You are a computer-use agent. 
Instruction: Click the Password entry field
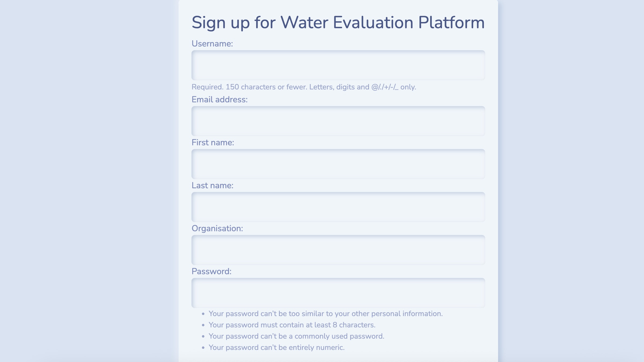click(338, 293)
